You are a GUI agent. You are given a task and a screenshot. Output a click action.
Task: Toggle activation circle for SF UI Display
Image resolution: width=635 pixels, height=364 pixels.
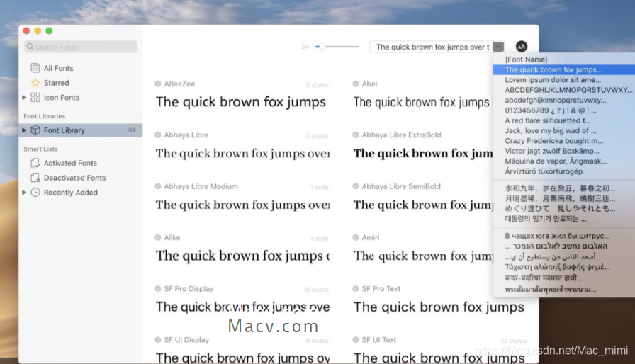click(158, 340)
